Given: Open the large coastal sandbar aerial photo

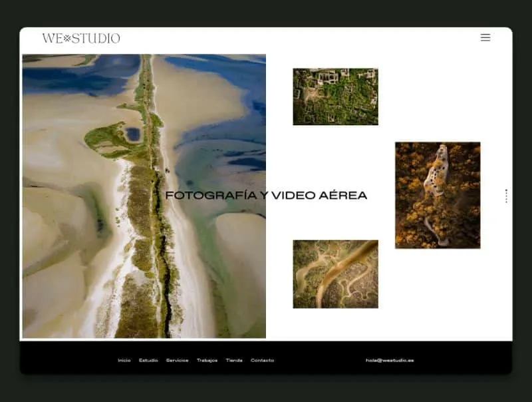Looking at the screenshot, I should [x=144, y=196].
